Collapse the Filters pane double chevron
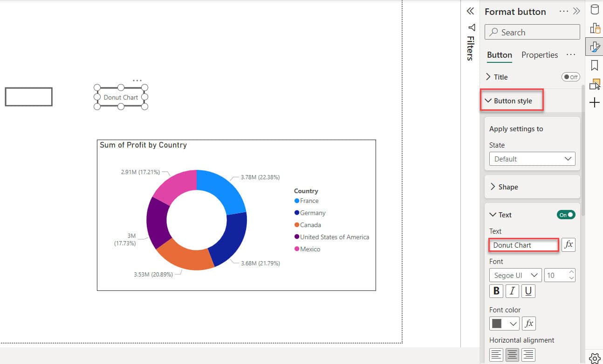Screen dimensions: 603x364 pyautogui.click(x=470, y=11)
